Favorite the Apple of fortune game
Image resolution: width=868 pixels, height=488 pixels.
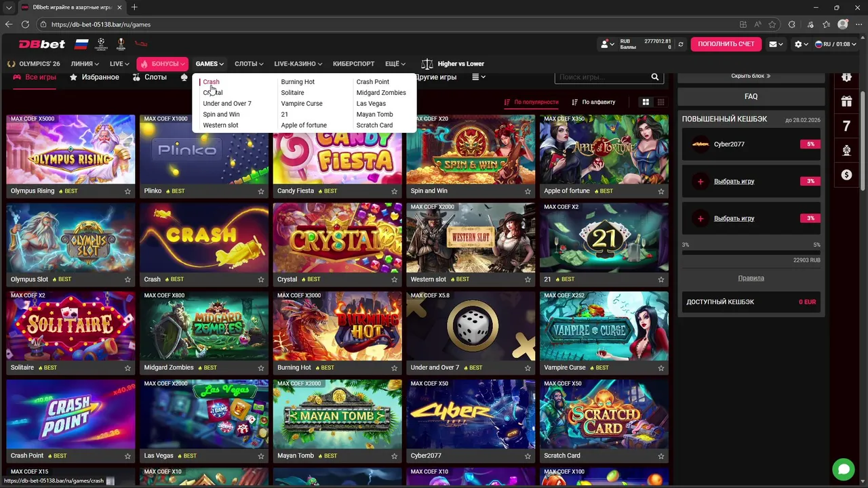[x=661, y=191]
